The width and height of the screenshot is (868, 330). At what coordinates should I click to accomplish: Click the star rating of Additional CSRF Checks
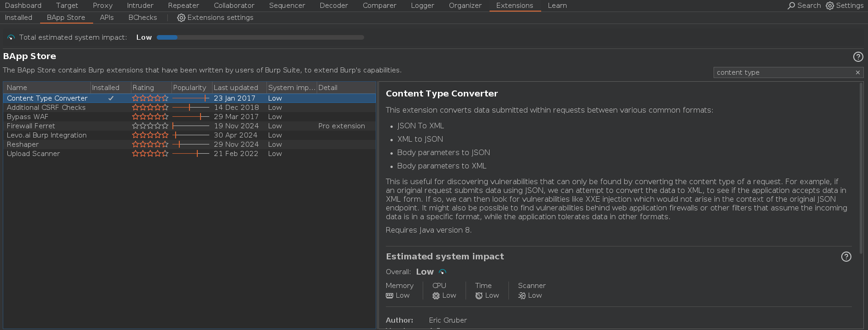[x=150, y=108]
